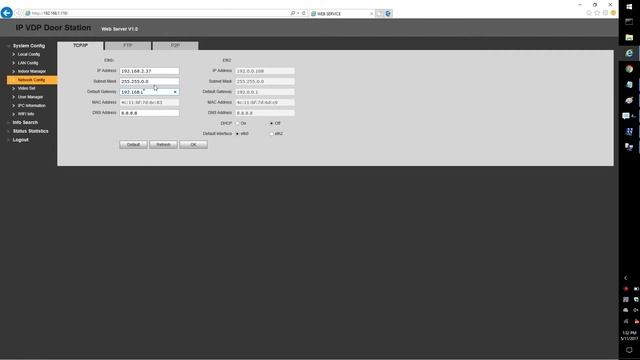This screenshot has height=360, width=640.
Task: Switch to the TCP/IP tab
Action: [x=80, y=45]
